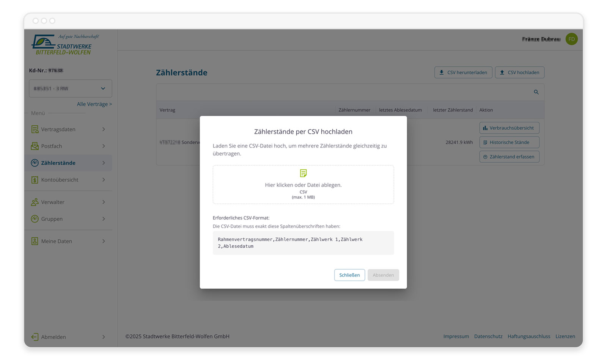Click the Gruppen icon in sidebar
The width and height of the screenshot is (607, 364).
pyautogui.click(x=35, y=219)
